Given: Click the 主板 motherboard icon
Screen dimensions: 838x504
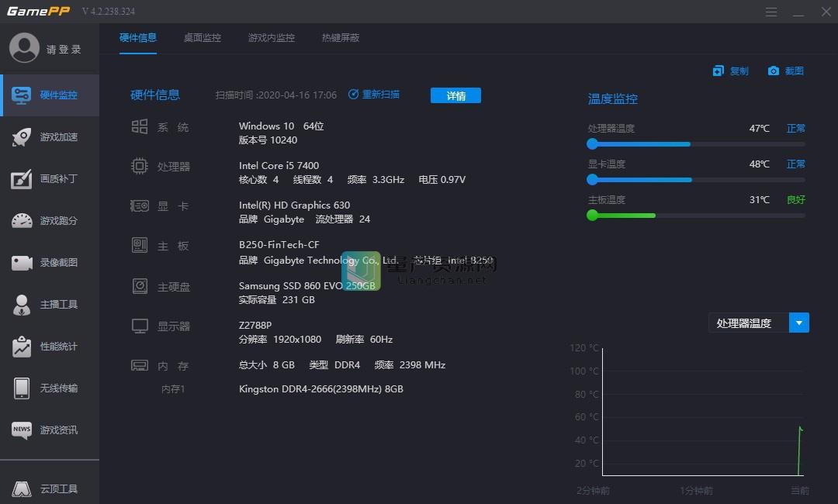Looking at the screenshot, I should [140, 245].
